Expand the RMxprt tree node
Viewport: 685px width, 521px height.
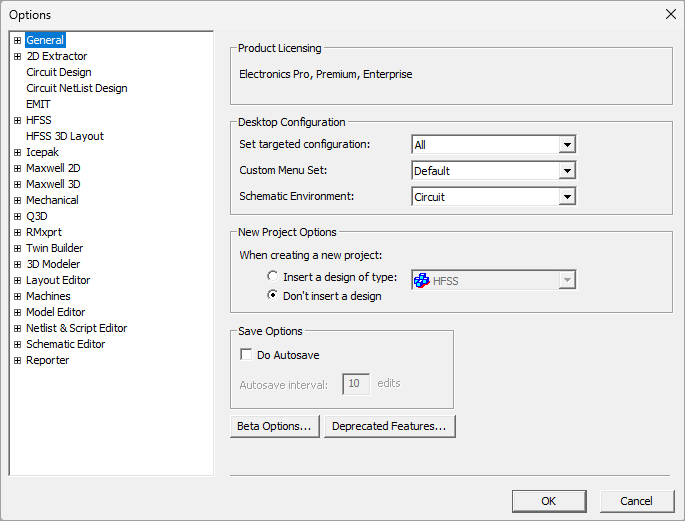click(17, 232)
